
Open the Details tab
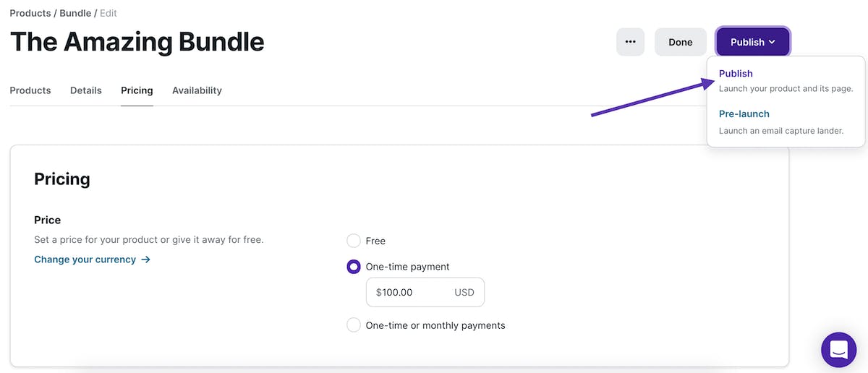click(86, 90)
